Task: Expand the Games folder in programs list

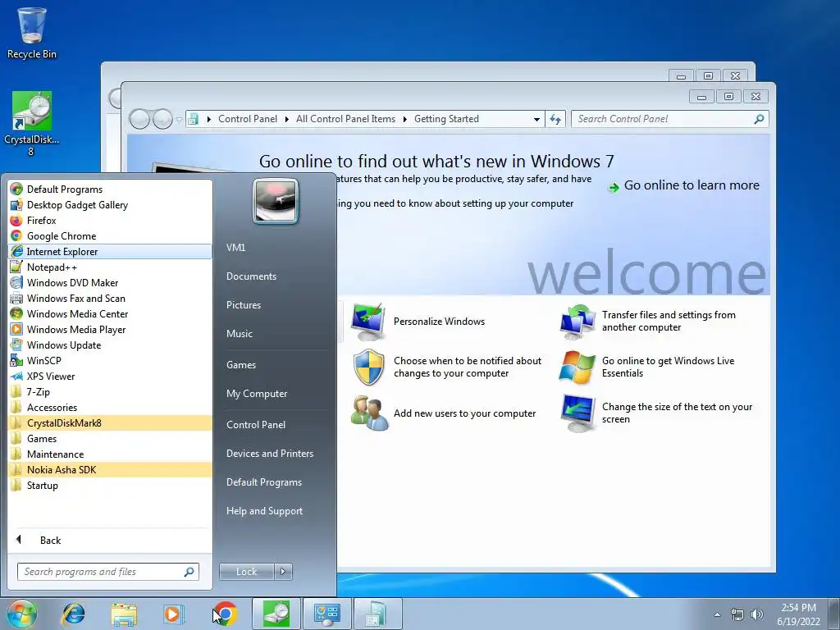Action: [110, 438]
